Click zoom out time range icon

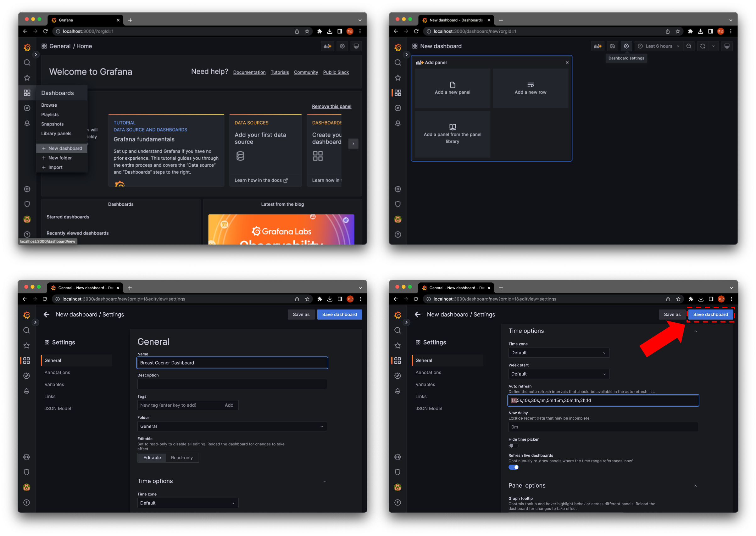[x=689, y=46]
